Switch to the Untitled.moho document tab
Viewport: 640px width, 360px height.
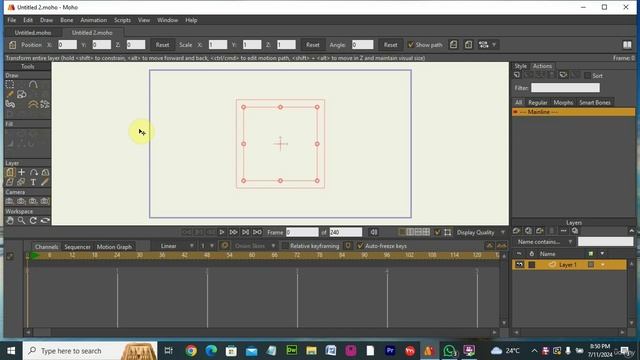(33, 33)
